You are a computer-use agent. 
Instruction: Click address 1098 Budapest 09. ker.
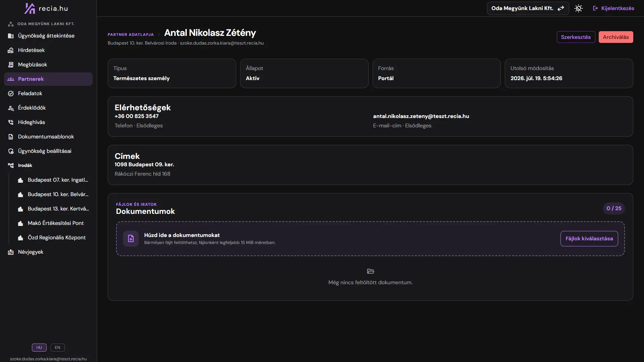point(144,165)
